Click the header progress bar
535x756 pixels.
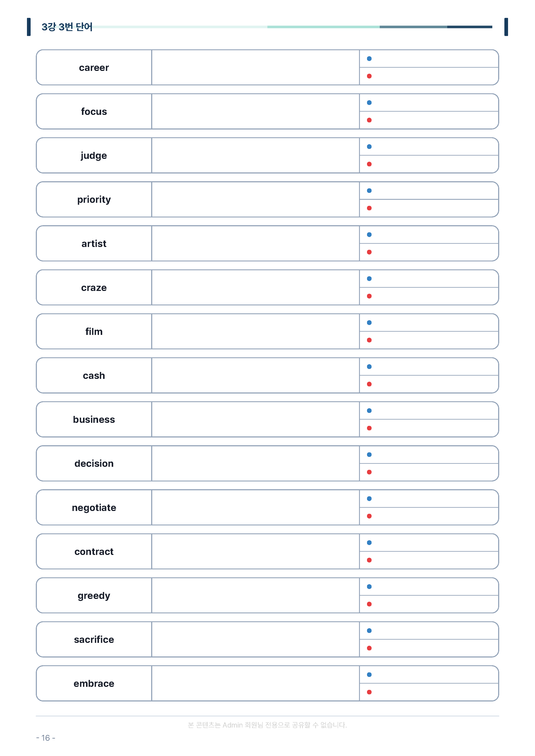tap(293, 27)
